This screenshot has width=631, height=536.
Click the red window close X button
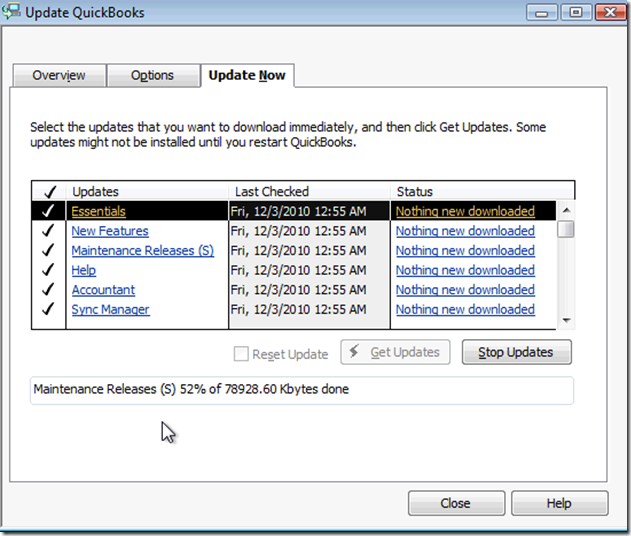pos(610,12)
